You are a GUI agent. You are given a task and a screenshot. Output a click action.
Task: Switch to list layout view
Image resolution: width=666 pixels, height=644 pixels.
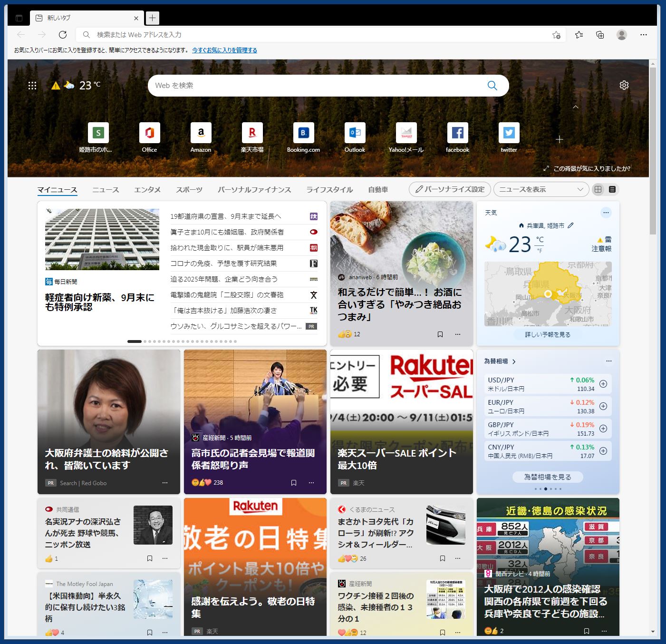tap(612, 189)
